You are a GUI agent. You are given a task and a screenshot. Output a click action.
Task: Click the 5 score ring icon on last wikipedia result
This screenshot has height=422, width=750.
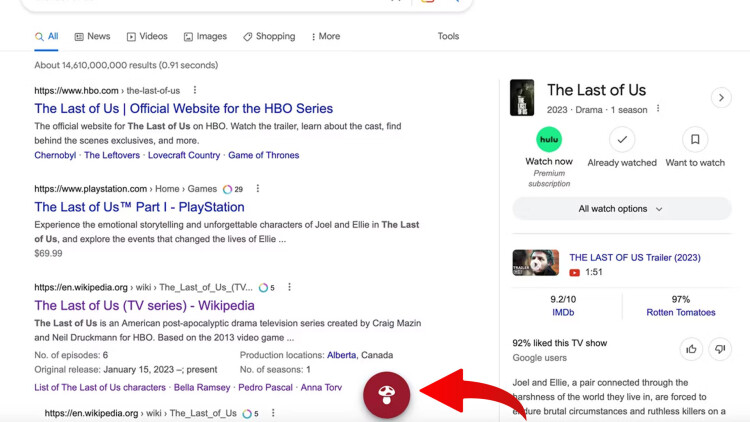[x=247, y=413]
